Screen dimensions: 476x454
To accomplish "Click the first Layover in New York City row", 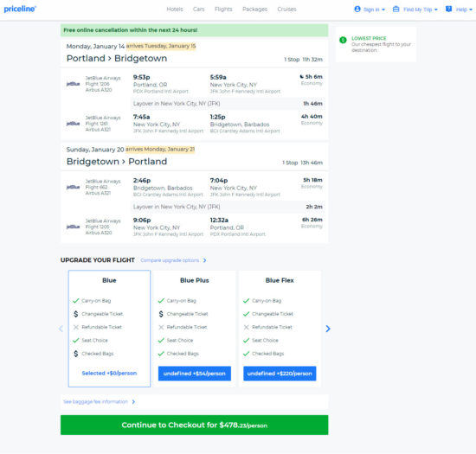I will [x=228, y=104].
